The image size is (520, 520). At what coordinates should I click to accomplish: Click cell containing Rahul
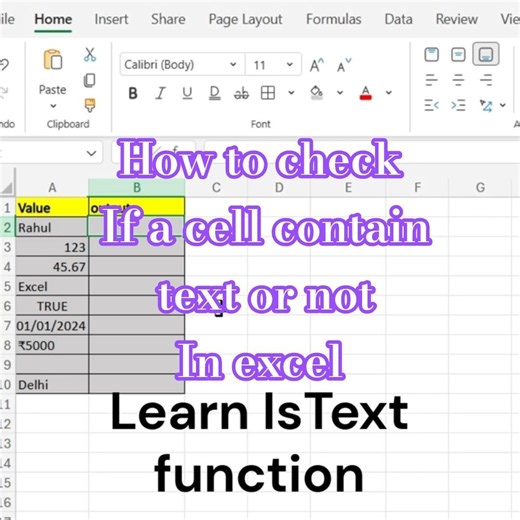coord(52,227)
